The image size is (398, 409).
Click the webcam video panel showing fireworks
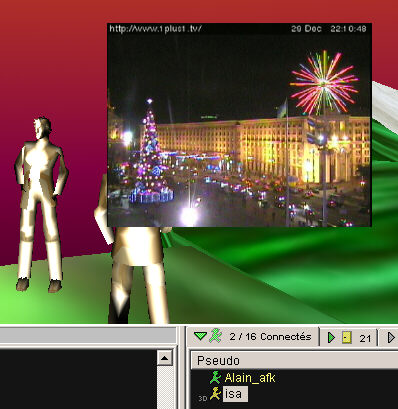pyautogui.click(x=239, y=125)
